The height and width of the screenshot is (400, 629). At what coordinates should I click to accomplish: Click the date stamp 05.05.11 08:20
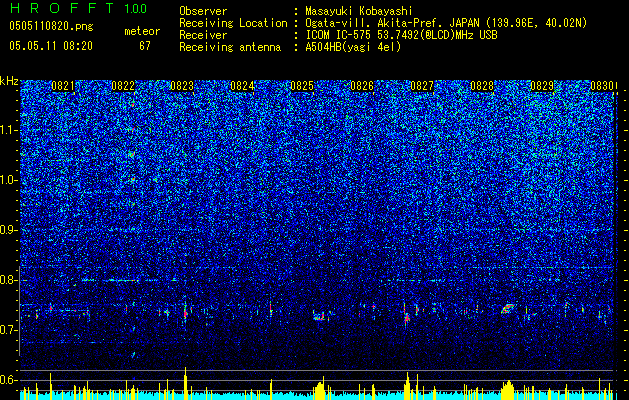(x=51, y=46)
